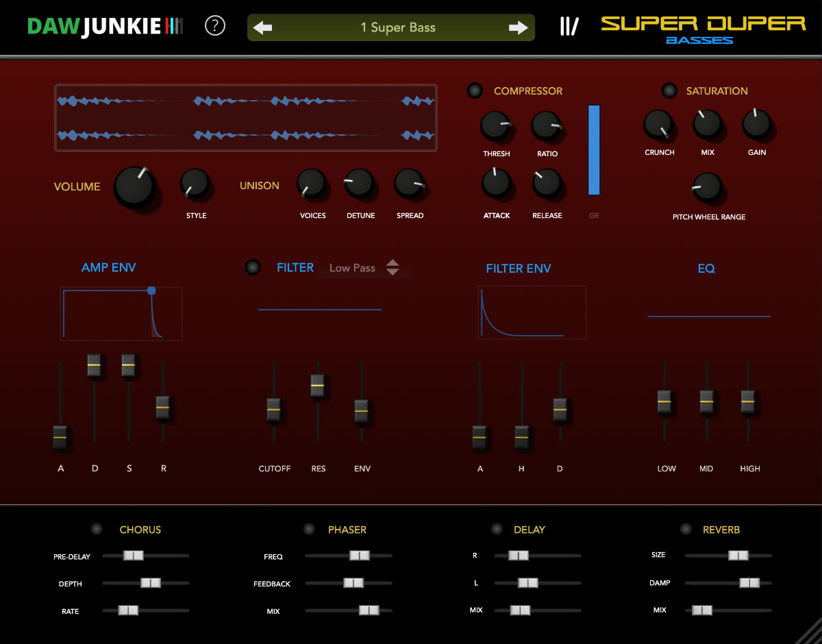Click the Compressor Attack knob

coord(497,183)
